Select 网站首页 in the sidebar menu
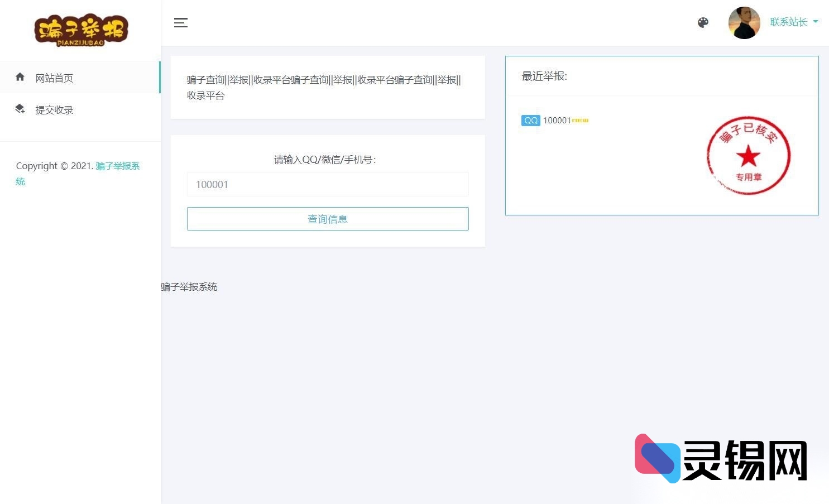Screen dimensions: 829x504 click(x=54, y=78)
